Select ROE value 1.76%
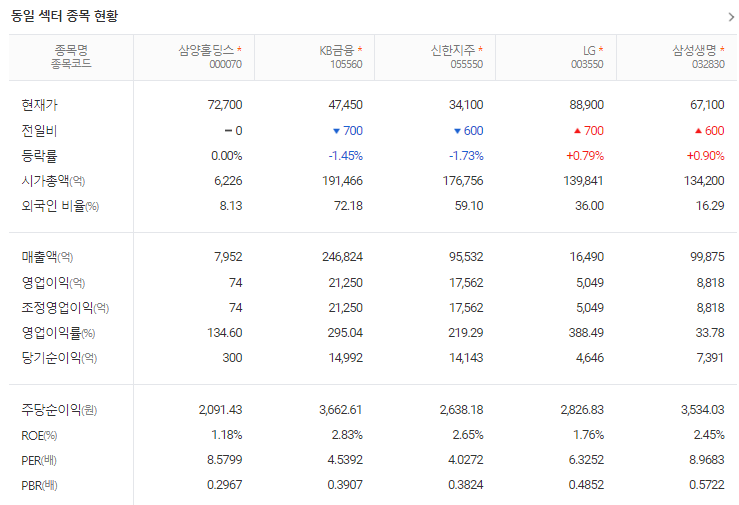Viewport: 739px width, 505px height. click(x=588, y=435)
